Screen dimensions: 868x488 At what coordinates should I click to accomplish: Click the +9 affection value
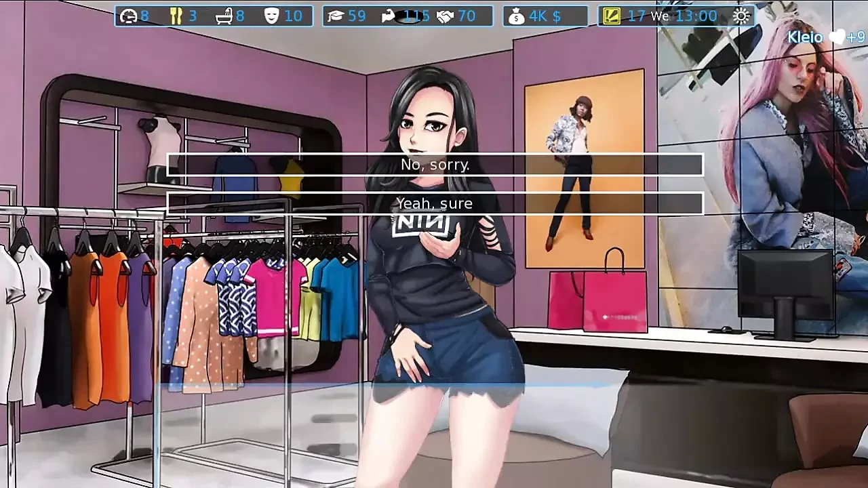pyautogui.click(x=856, y=37)
